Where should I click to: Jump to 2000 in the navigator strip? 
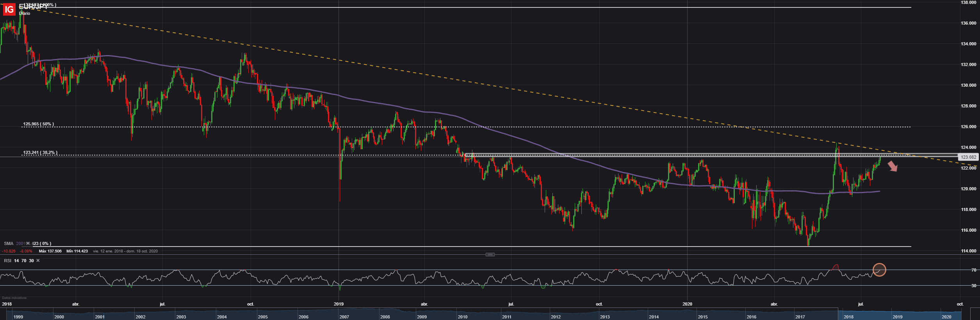[x=59, y=317]
